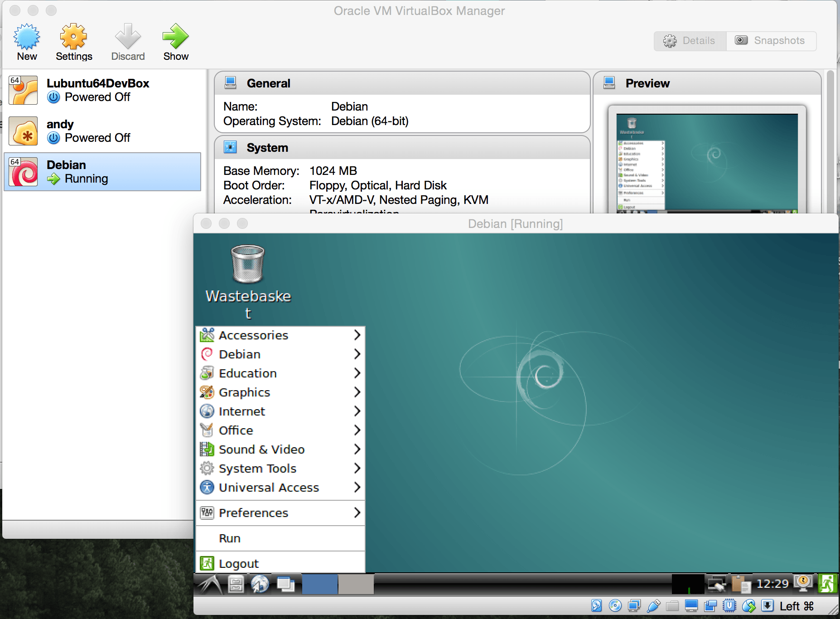Click the video capture status icon

pyautogui.click(x=710, y=606)
